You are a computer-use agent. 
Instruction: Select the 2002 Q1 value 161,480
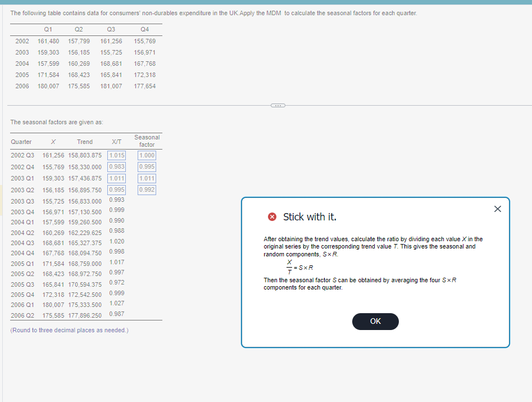click(x=48, y=41)
